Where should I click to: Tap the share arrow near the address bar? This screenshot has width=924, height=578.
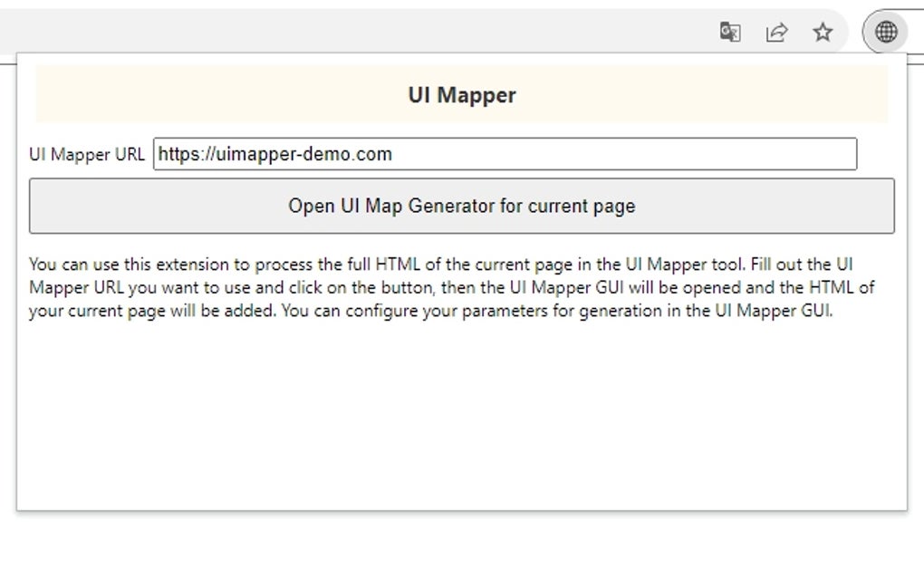776,32
